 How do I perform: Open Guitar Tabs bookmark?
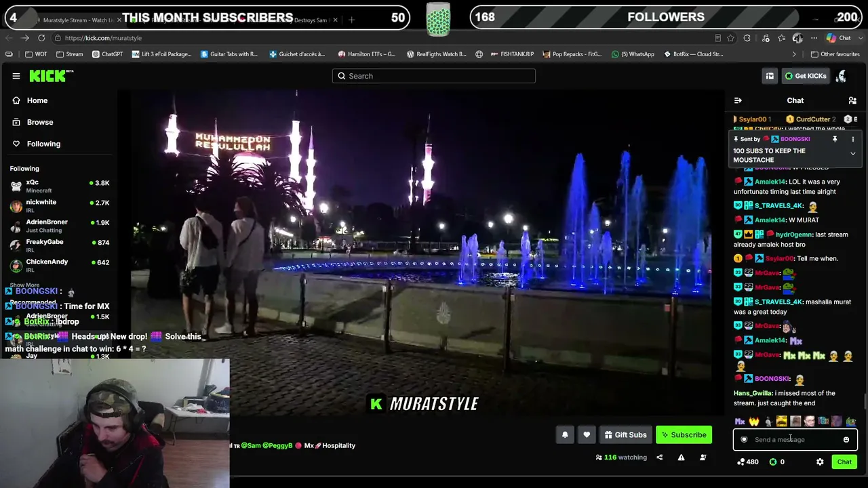(229, 54)
